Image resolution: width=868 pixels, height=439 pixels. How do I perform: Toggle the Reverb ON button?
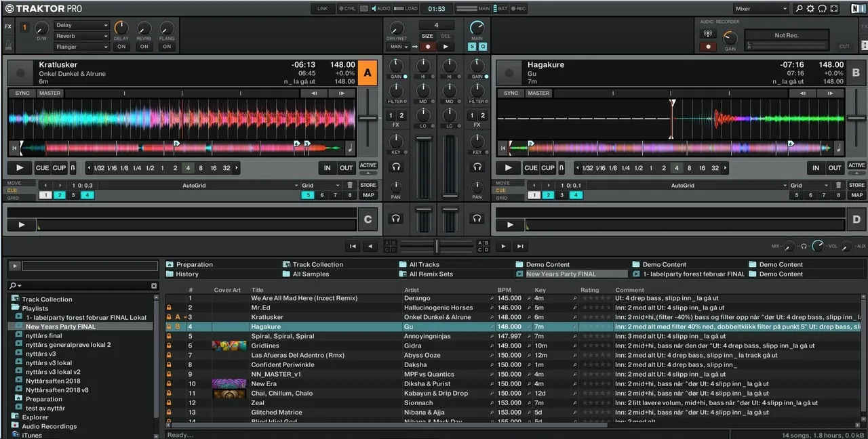(144, 47)
